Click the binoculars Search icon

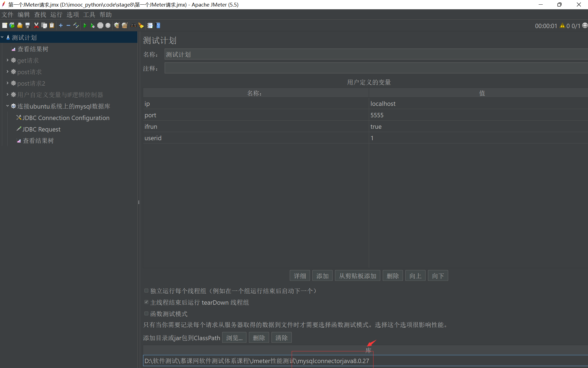133,25
